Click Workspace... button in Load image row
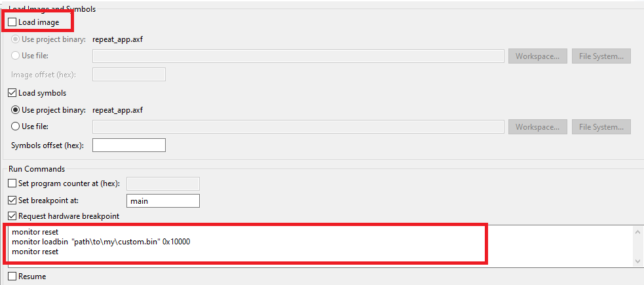 coord(537,56)
